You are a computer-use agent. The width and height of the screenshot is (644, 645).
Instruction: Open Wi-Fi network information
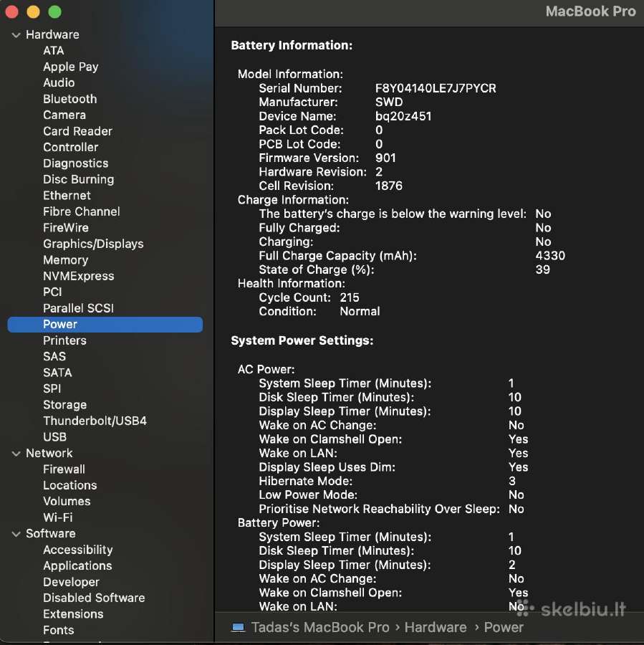[x=58, y=517]
